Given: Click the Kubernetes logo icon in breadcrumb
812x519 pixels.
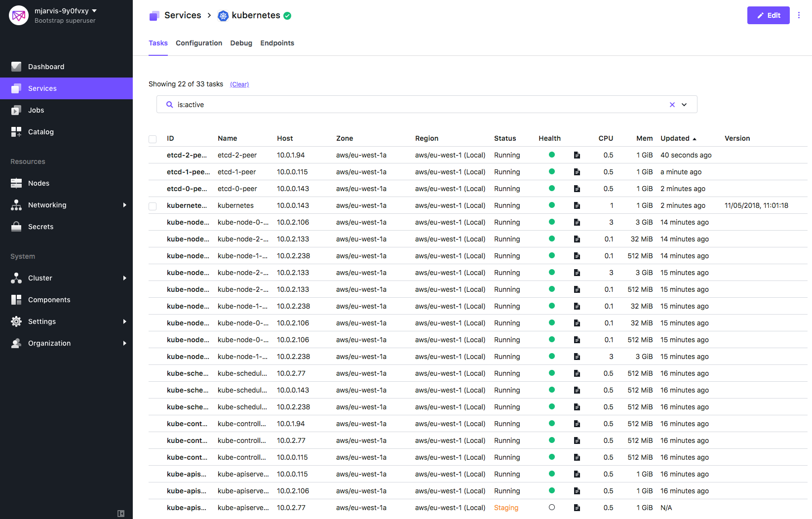Looking at the screenshot, I should tap(223, 16).
